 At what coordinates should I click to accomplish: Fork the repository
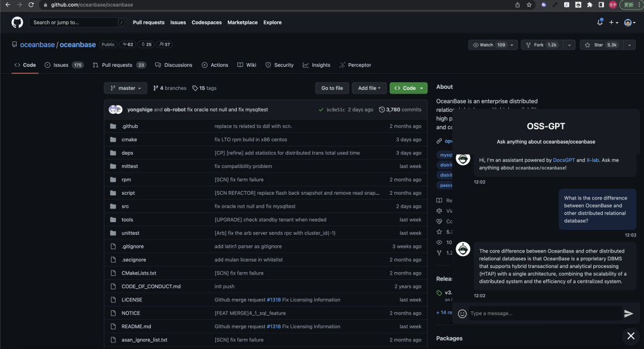tap(541, 45)
